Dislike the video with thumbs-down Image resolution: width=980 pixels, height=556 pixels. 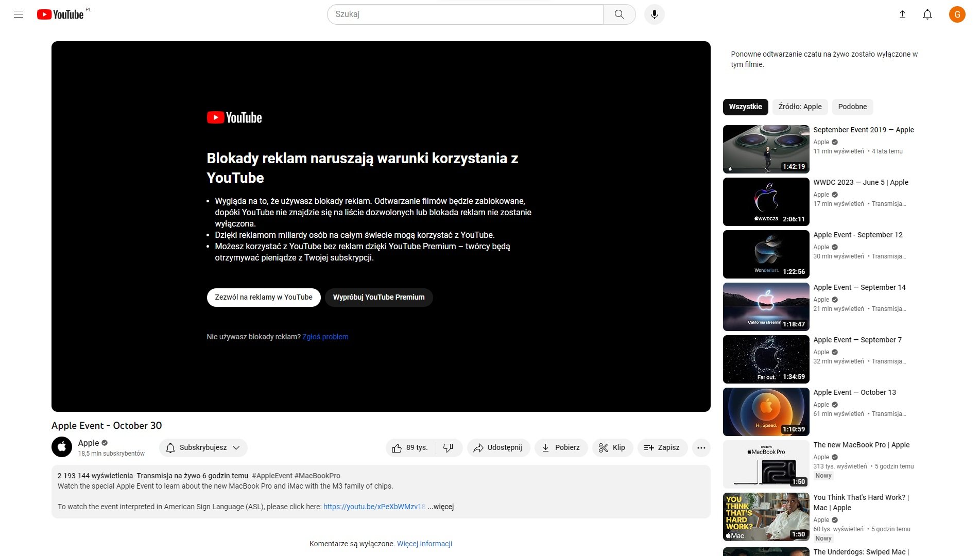[x=449, y=447]
